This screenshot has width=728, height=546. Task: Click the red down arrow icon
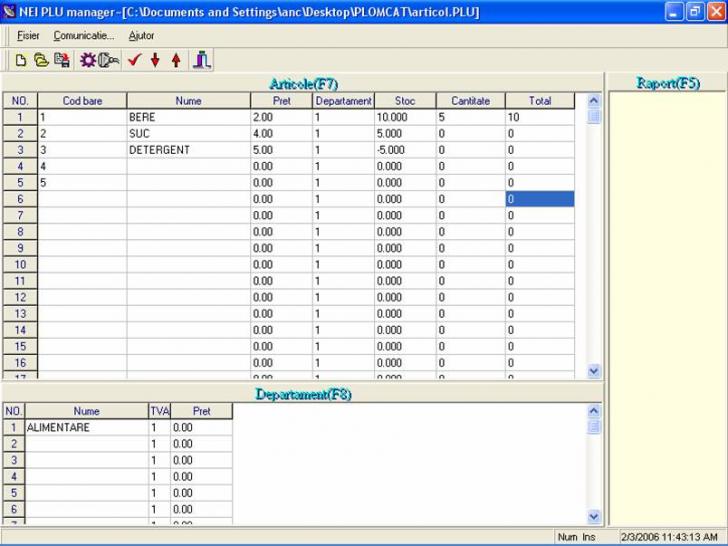pyautogui.click(x=155, y=60)
